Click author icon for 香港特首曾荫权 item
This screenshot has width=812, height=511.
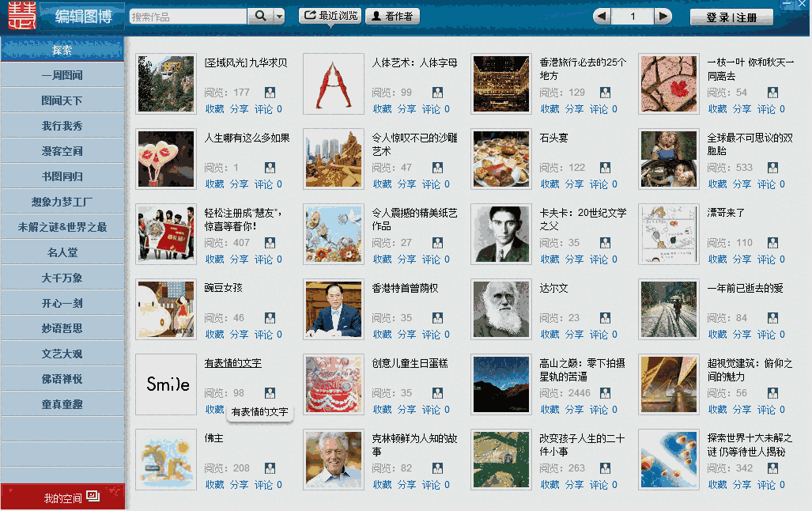coord(437,318)
